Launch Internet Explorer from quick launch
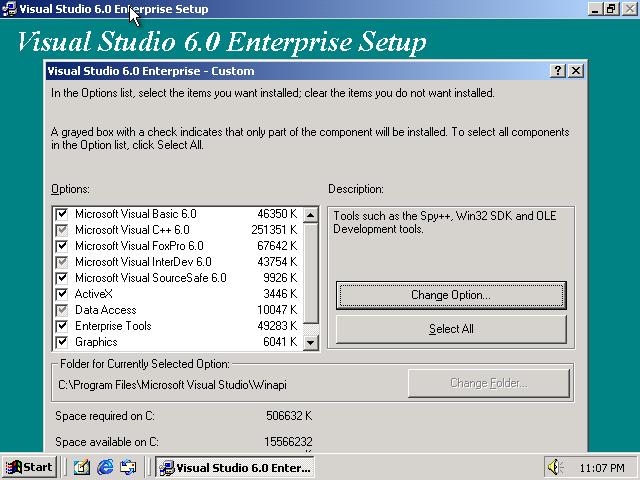This screenshot has width=640, height=480. [105, 467]
